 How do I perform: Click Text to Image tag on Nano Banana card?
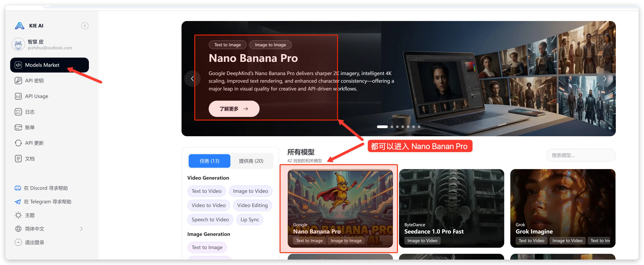pyautogui.click(x=309, y=241)
